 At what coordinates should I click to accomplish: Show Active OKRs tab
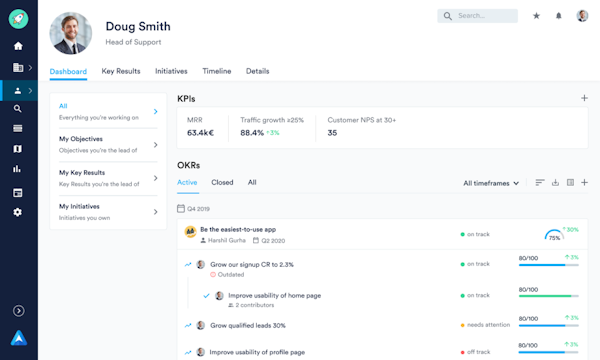point(187,182)
